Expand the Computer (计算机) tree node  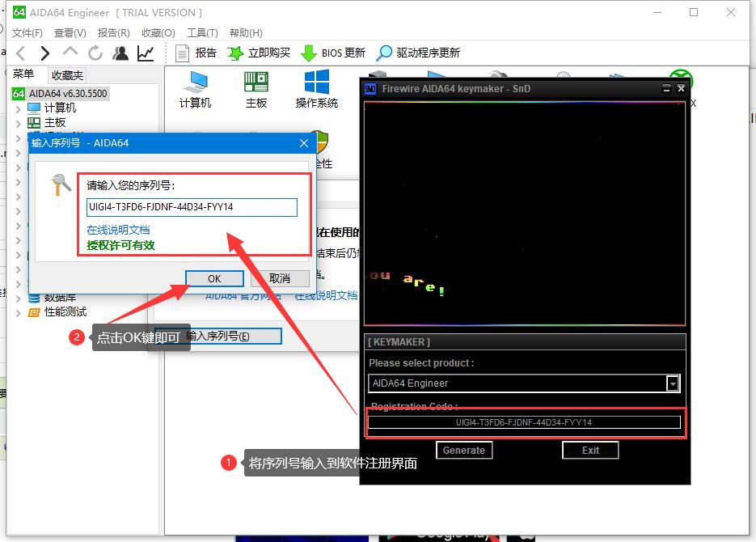point(18,109)
